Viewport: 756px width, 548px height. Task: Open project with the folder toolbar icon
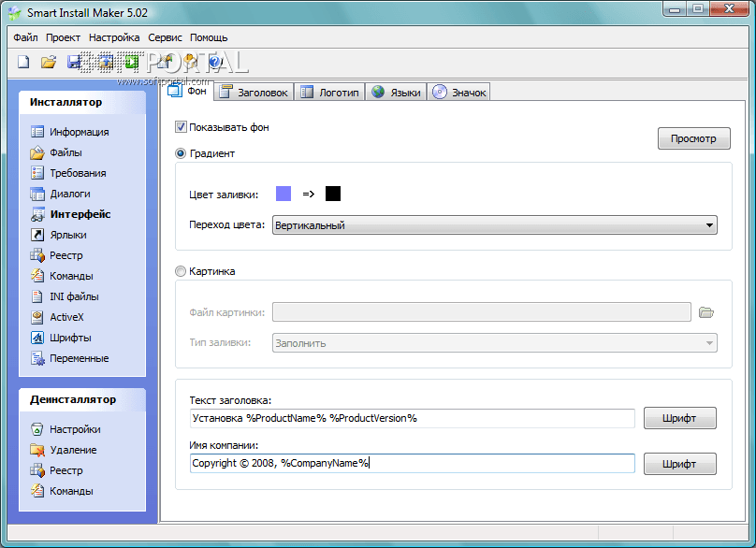point(49,62)
